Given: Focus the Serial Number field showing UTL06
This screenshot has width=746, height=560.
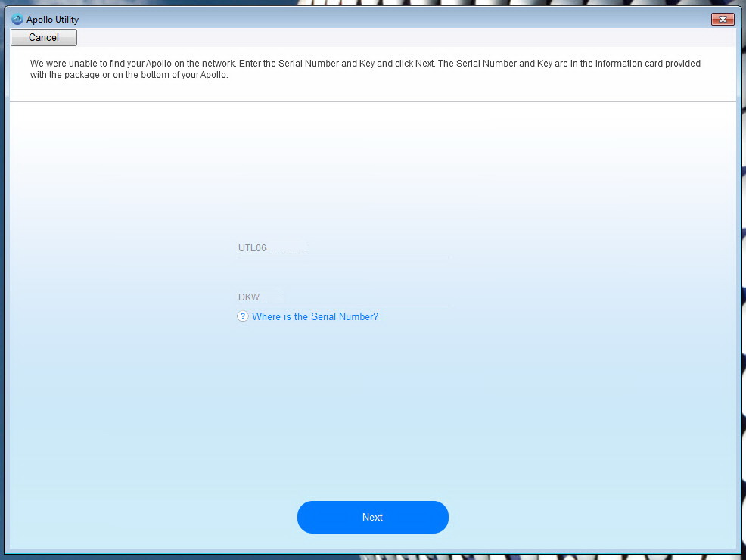Looking at the screenshot, I should (x=342, y=248).
